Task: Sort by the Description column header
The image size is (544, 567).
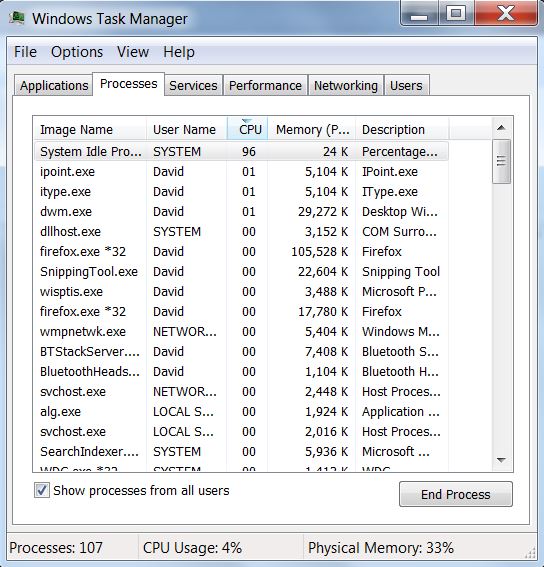Action: click(x=402, y=129)
